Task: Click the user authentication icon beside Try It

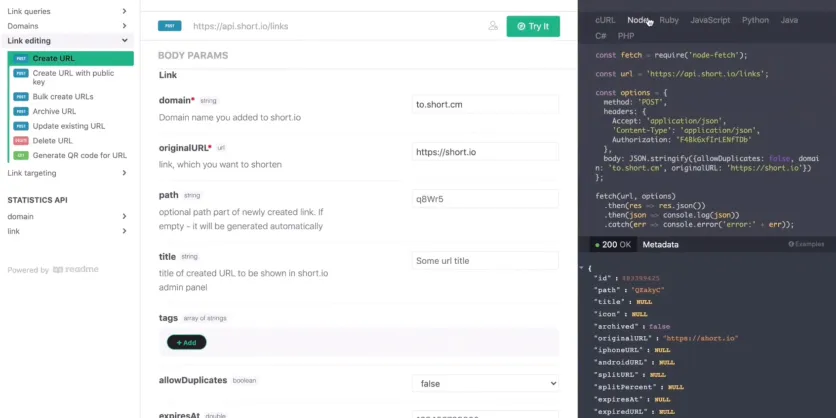Action: [493, 26]
